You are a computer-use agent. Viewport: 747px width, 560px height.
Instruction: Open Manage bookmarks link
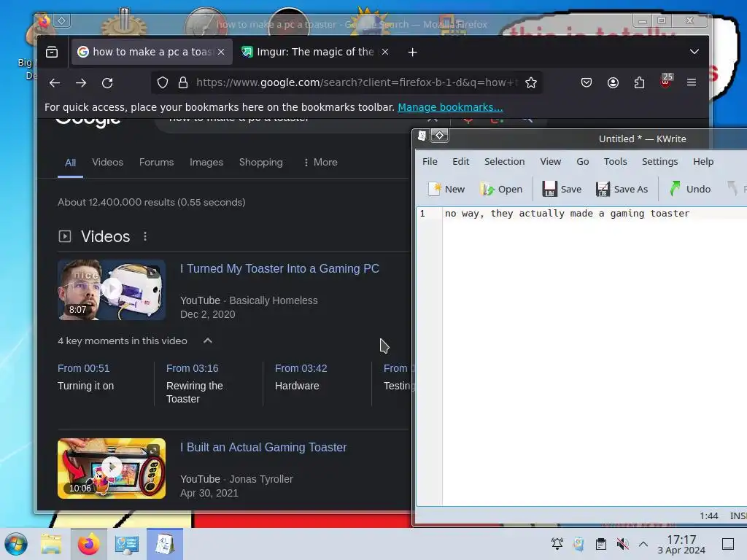coord(450,108)
